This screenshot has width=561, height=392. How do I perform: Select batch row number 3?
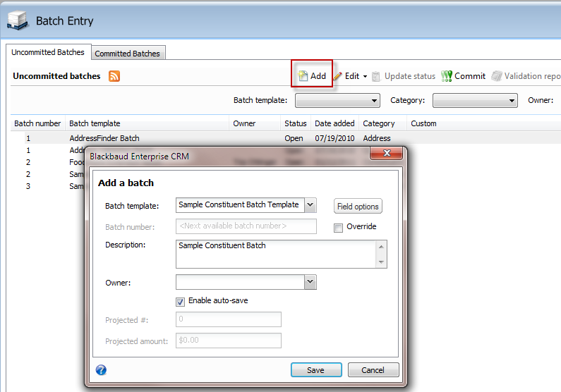tap(28, 186)
